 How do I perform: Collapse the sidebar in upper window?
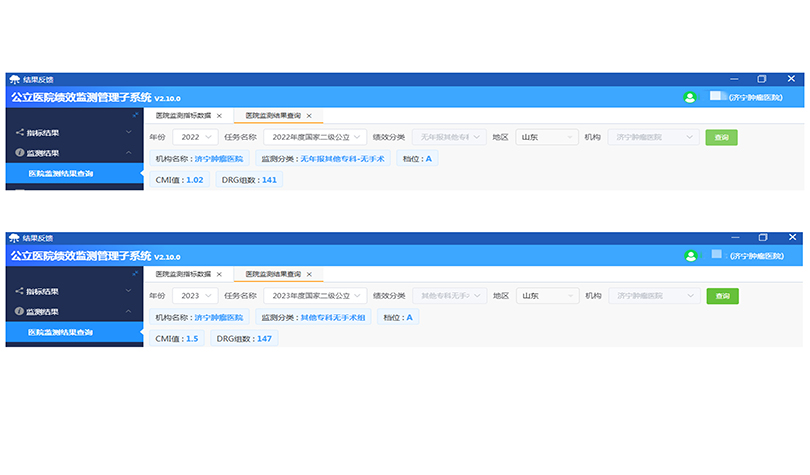(135, 115)
